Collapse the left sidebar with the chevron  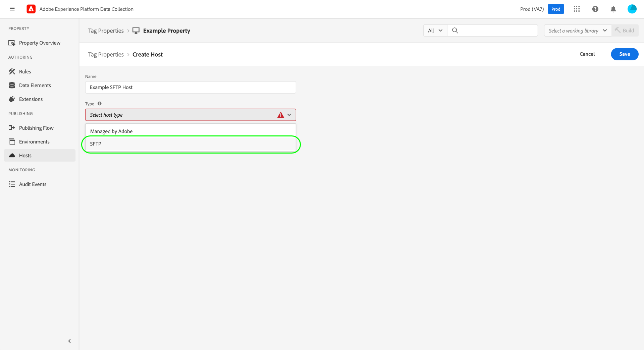click(x=69, y=341)
